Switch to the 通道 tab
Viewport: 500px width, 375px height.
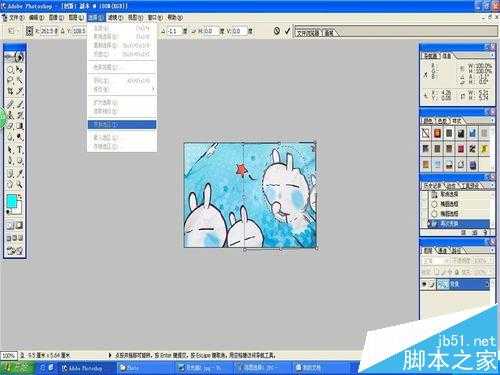tap(442, 251)
